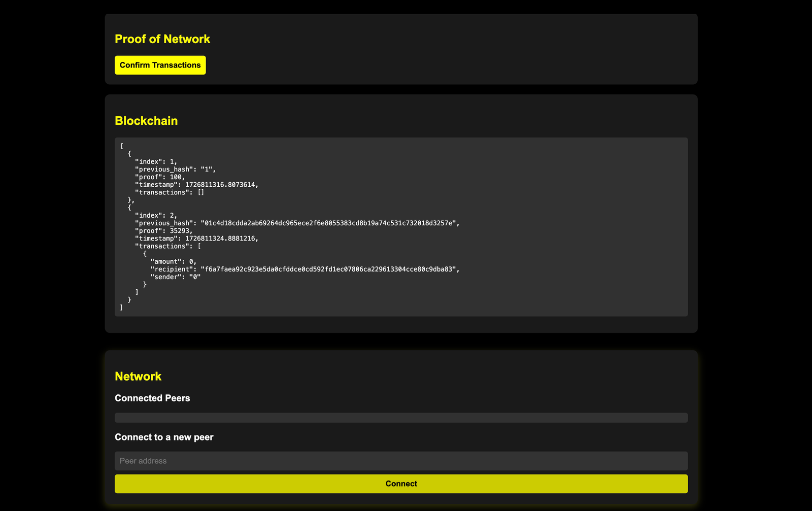
Task: Click the Blockchain heading
Action: (x=146, y=121)
